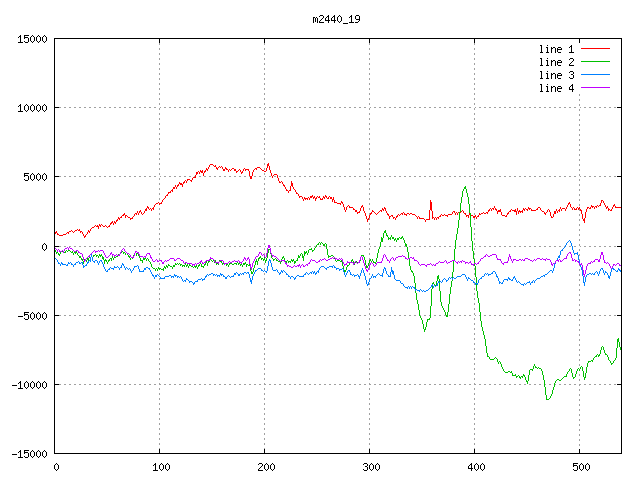Select the 'line 4' legend label
The width and height of the screenshot is (640, 480).
point(556,89)
